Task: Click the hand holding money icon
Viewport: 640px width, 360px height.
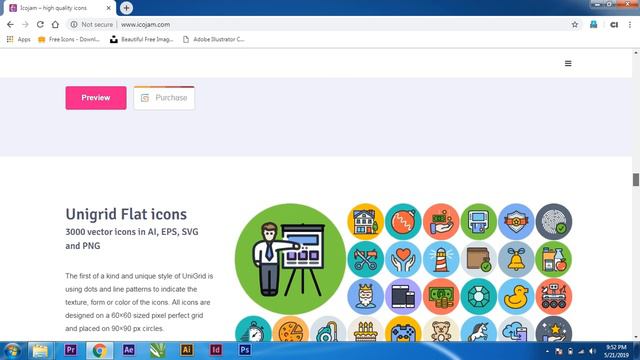Action: (441, 222)
